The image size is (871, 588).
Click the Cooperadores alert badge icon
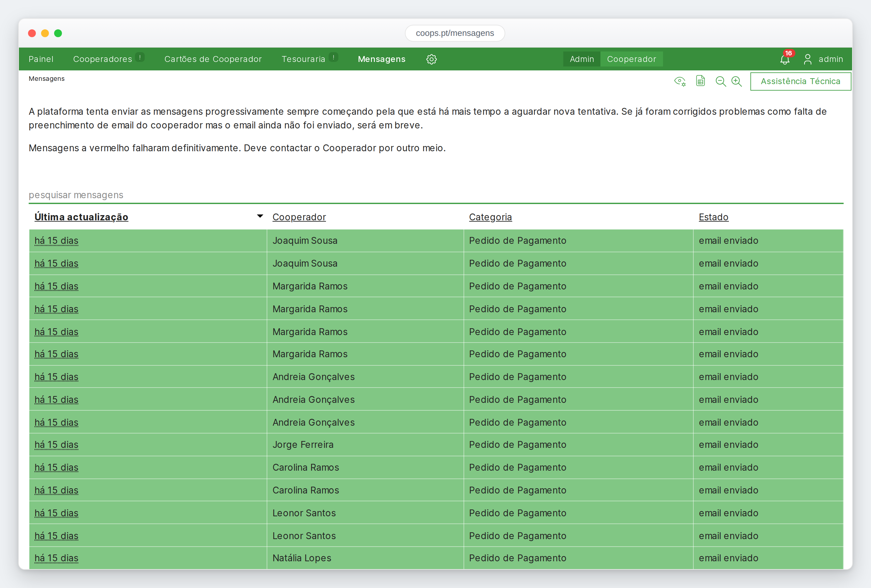pos(140,57)
